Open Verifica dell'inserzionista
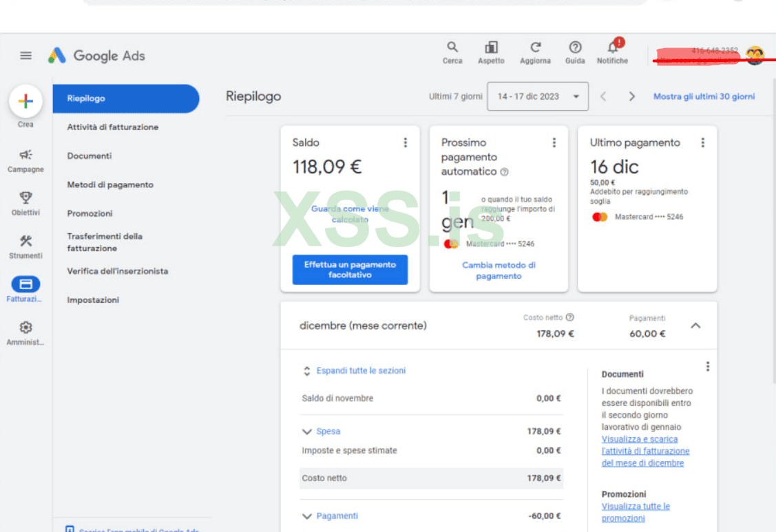This screenshot has width=776, height=532. tap(118, 271)
